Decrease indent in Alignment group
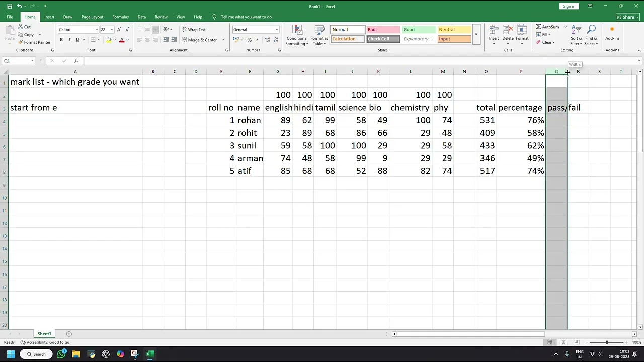 click(x=166, y=40)
